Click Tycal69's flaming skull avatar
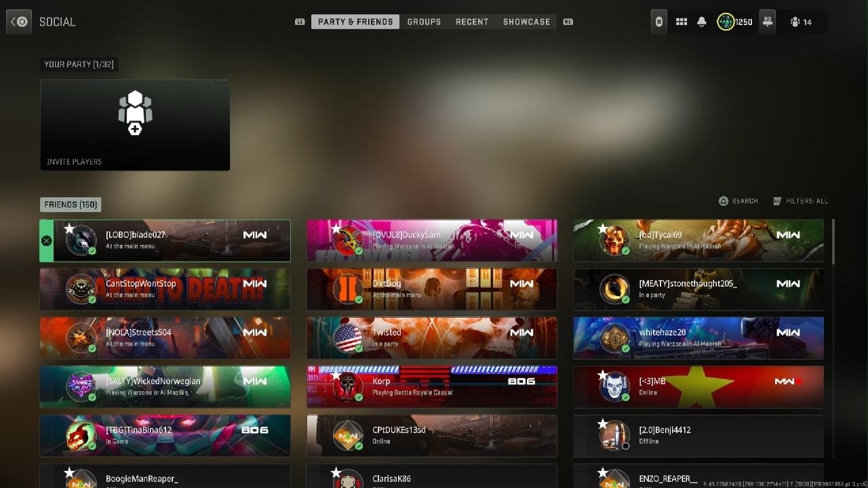 coord(614,241)
